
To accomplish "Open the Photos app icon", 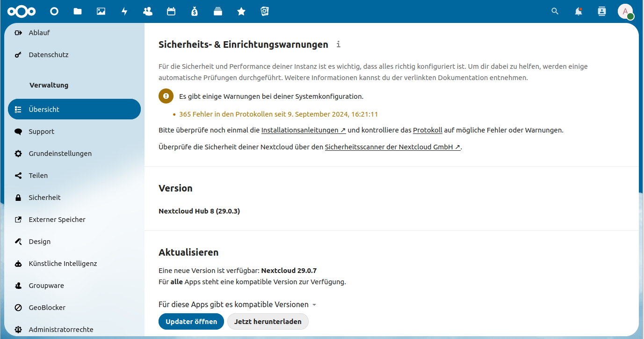I will coord(101,11).
